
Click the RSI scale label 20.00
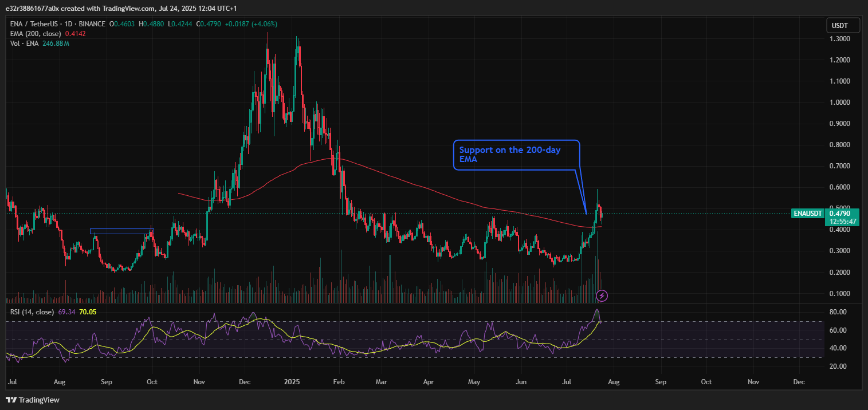pos(838,366)
